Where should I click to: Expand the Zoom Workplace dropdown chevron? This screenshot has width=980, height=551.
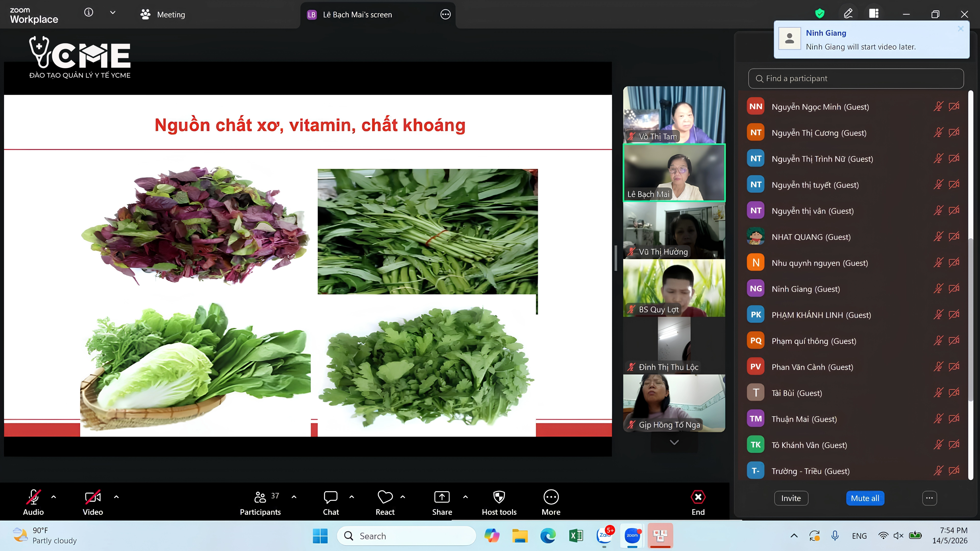(x=113, y=13)
